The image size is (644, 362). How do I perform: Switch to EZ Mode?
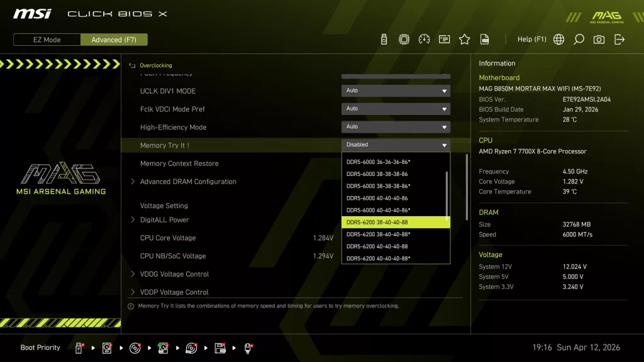(x=47, y=40)
